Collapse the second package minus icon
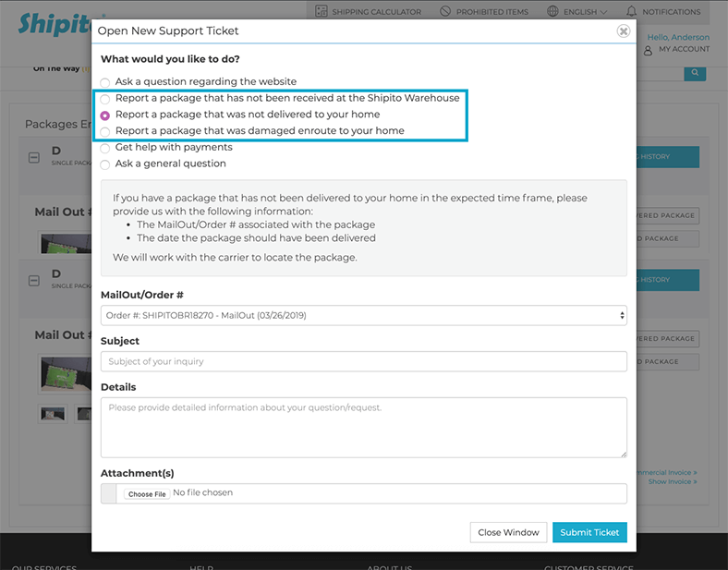 point(34,281)
